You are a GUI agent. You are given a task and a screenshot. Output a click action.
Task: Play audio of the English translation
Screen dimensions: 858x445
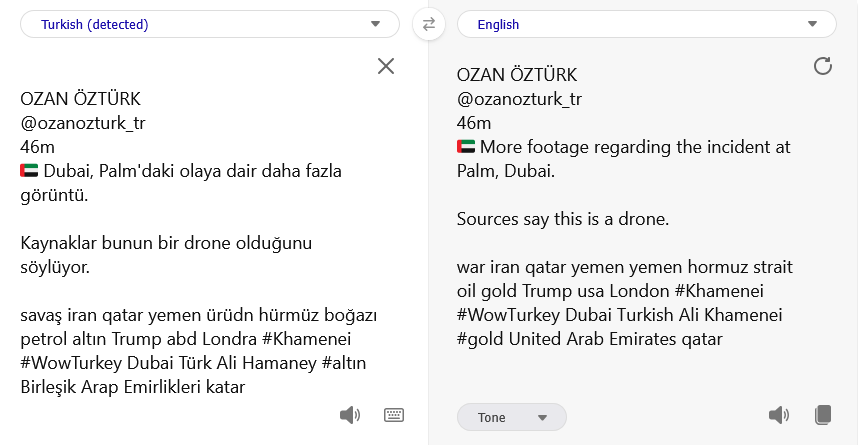(778, 415)
